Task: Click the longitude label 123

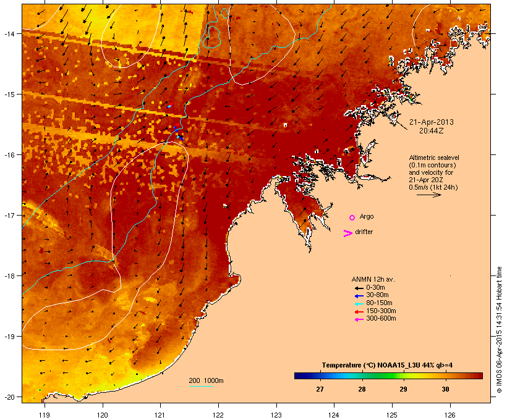Action: [x=276, y=415]
